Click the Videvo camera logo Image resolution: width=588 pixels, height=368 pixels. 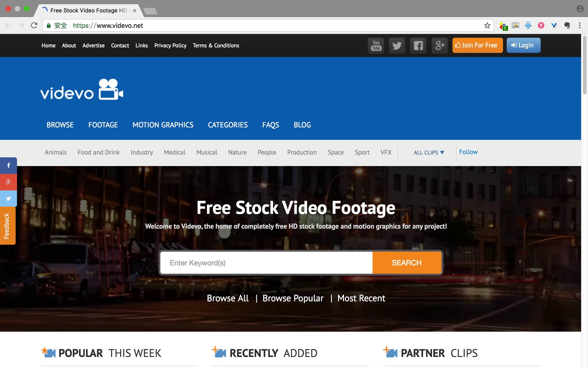tap(82, 89)
